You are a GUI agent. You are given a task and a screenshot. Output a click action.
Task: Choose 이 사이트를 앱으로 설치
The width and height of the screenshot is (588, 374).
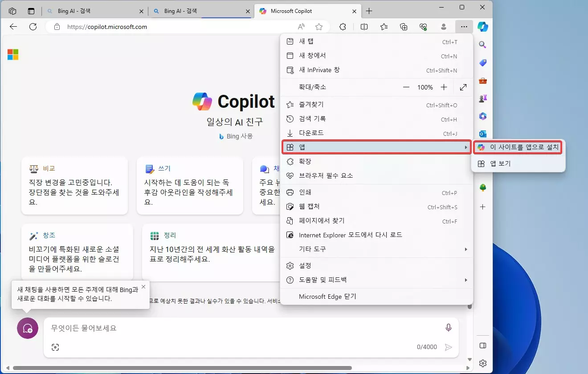click(x=518, y=147)
